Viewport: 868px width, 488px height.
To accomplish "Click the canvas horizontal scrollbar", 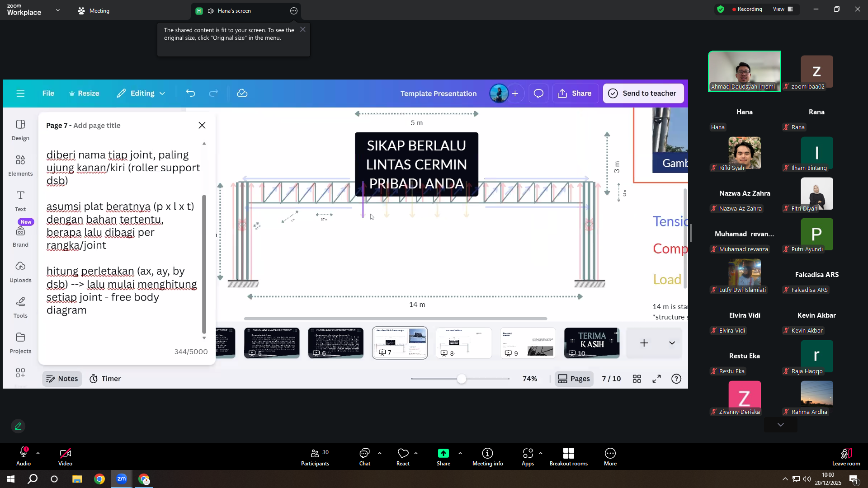I will [x=396, y=319].
